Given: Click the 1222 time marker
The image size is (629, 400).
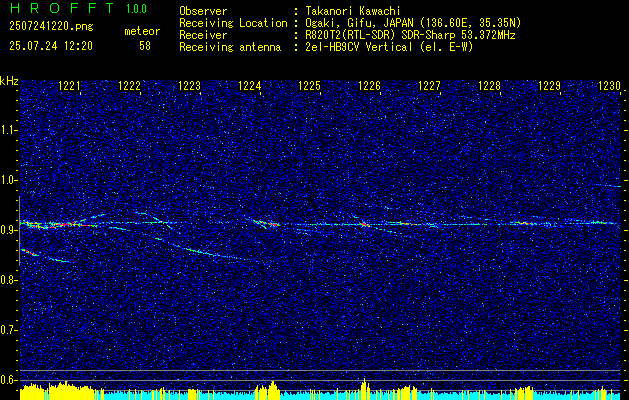Looking at the screenshot, I should pos(130,86).
